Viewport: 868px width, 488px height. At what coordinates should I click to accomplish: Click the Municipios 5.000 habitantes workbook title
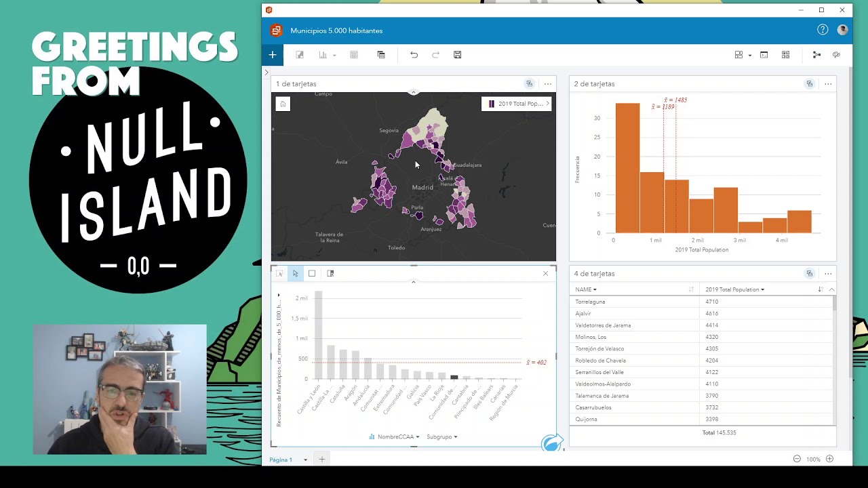click(336, 30)
